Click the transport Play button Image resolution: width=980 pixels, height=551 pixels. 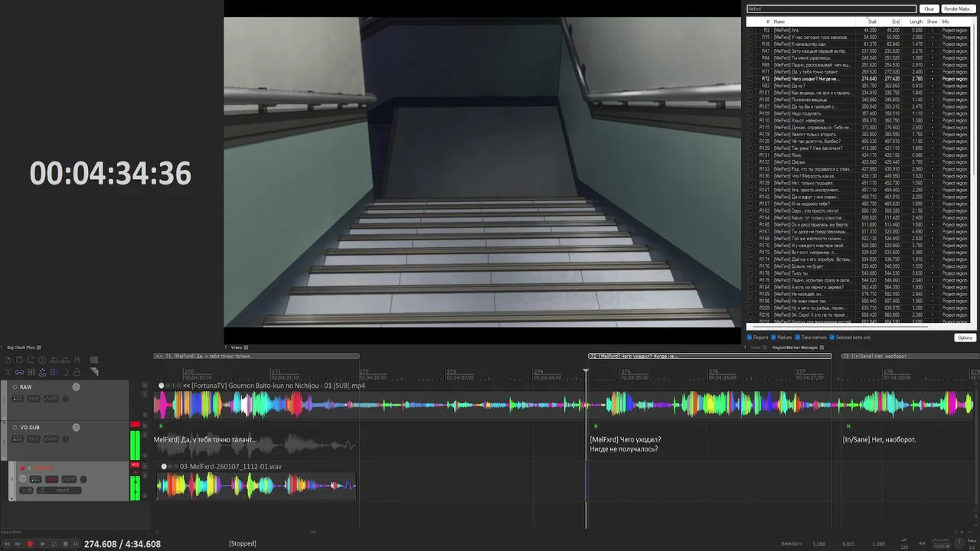(43, 544)
